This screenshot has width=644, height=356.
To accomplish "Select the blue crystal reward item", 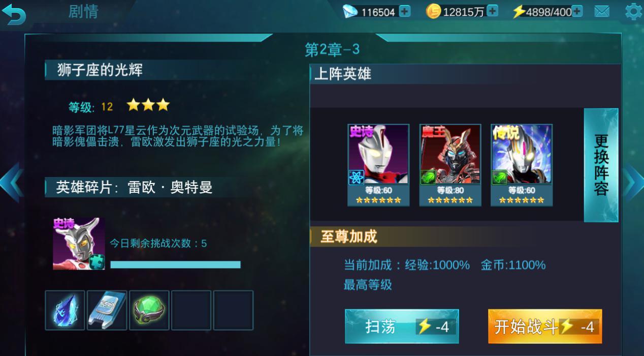I will point(65,310).
